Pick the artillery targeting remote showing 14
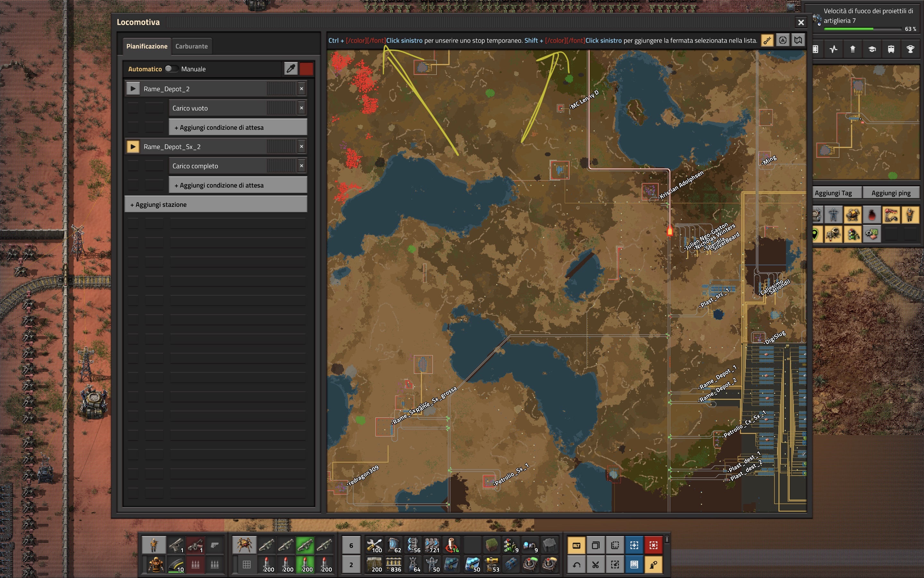The width and height of the screenshot is (924, 578). pos(451,545)
